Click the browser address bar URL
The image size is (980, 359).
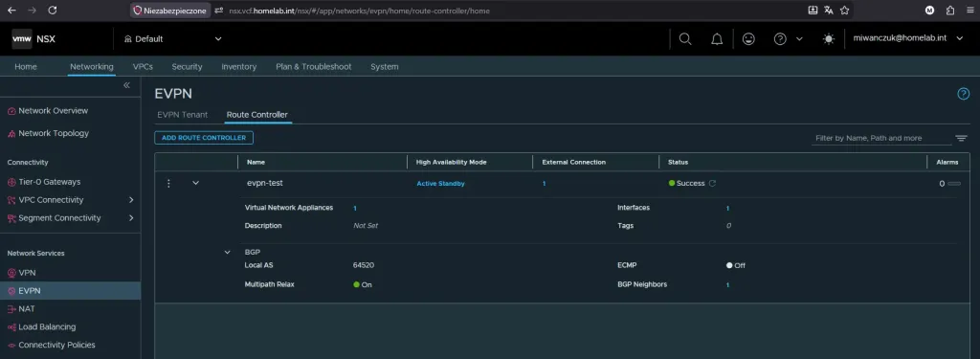click(360, 11)
